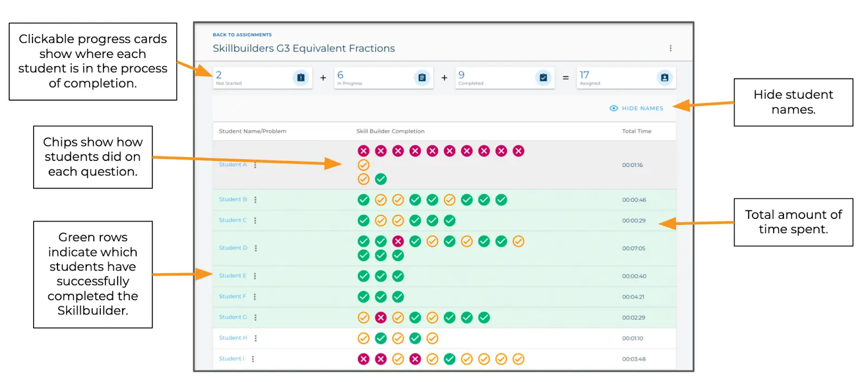Click the Completed checkmark clipboard icon
868x382 pixels.
click(543, 78)
